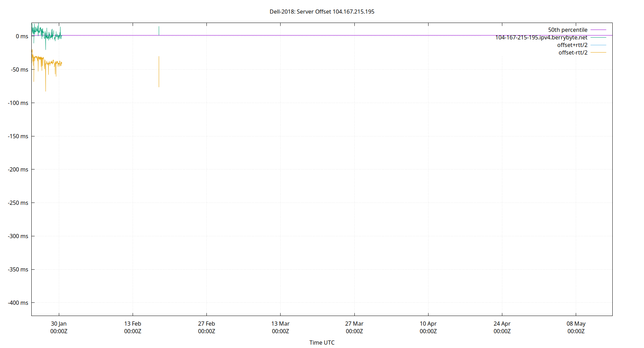Select the offset-rtt/2 legend entry
Screen dimensions: 644x348
573,52
